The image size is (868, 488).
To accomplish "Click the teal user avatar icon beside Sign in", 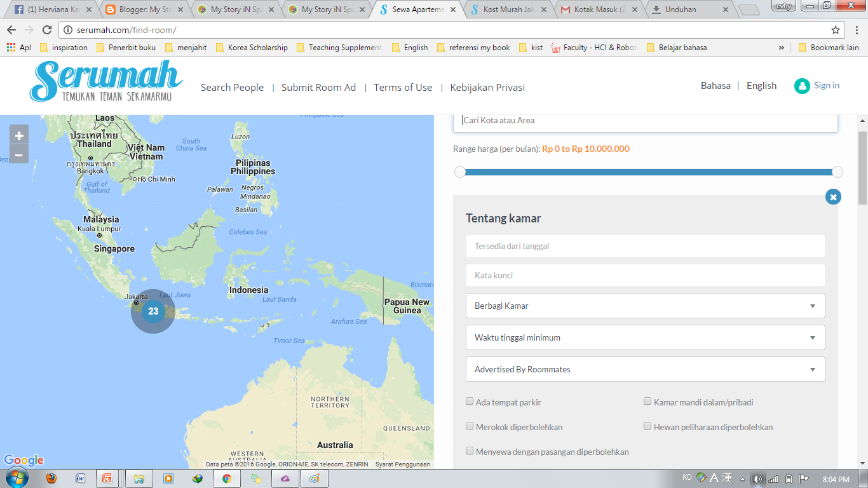I will (x=802, y=86).
